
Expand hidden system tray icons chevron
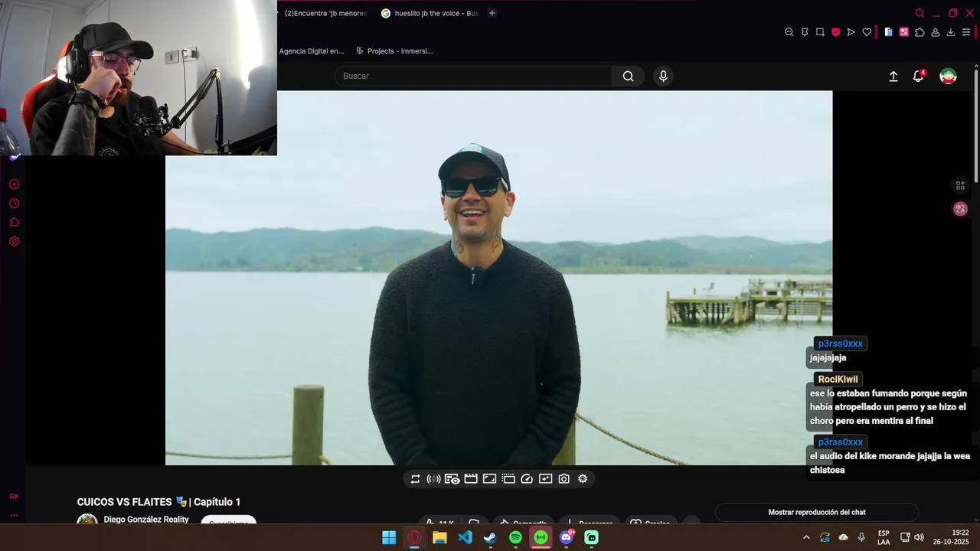[806, 537]
